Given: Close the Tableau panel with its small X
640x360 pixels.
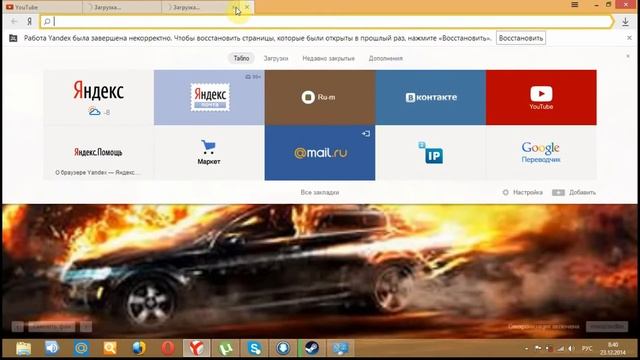Looking at the screenshot, I should [x=628, y=56].
